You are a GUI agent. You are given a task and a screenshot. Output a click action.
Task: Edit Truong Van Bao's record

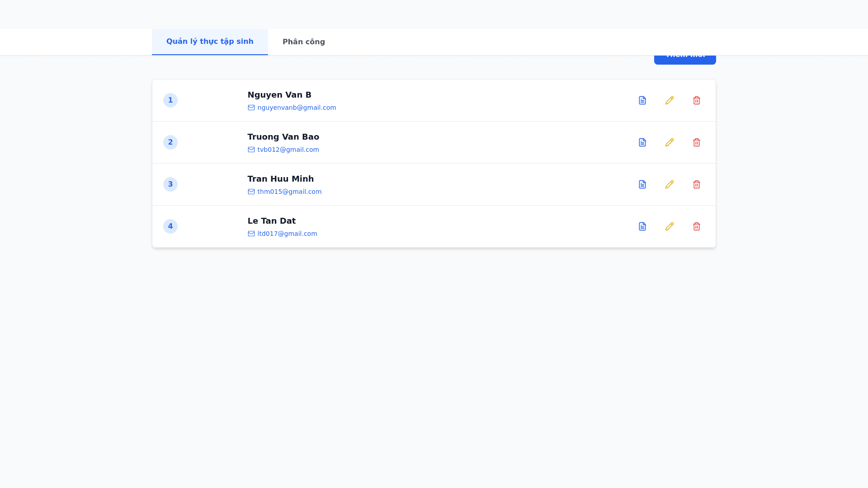click(669, 142)
